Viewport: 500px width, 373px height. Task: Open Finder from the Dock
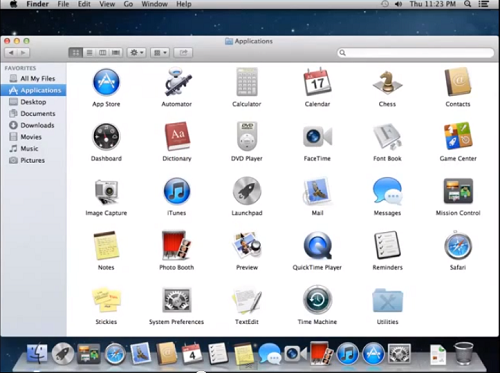(x=37, y=353)
